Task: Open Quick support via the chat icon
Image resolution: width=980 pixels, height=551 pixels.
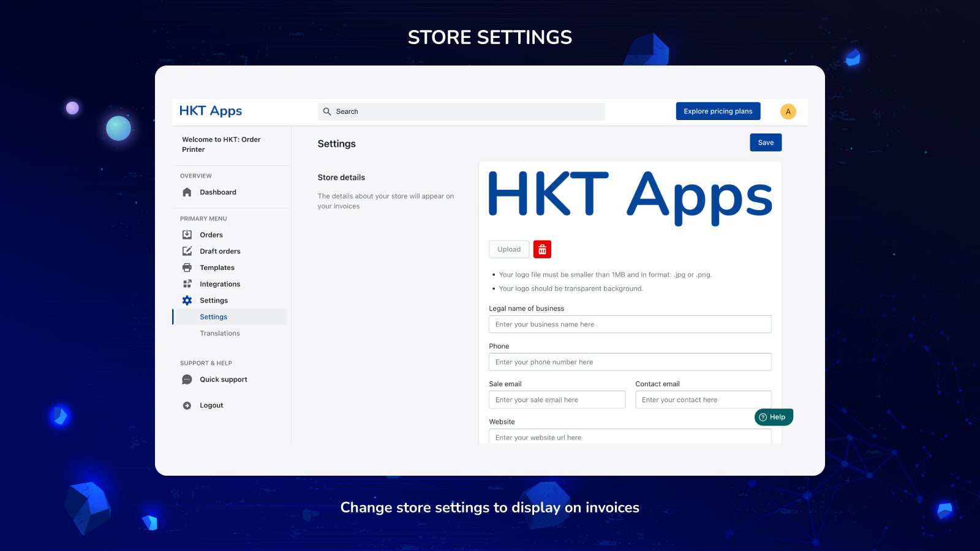Action: 187,380
